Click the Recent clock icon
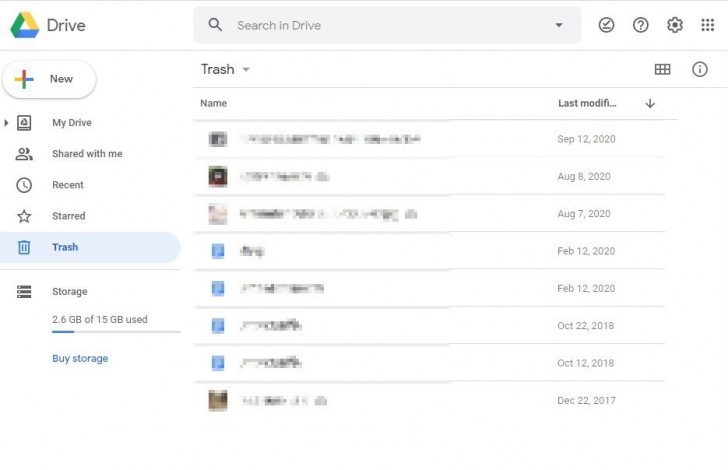Image resolution: width=728 pixels, height=470 pixels. [x=24, y=185]
